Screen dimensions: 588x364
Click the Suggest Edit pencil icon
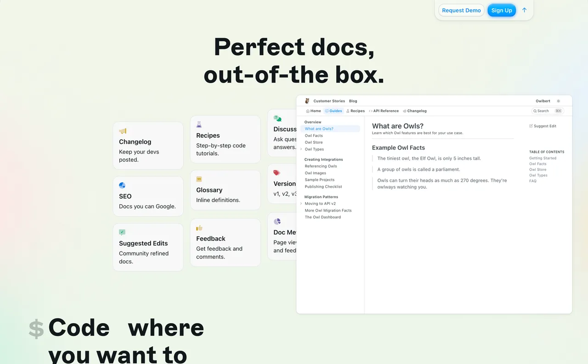[x=531, y=126]
